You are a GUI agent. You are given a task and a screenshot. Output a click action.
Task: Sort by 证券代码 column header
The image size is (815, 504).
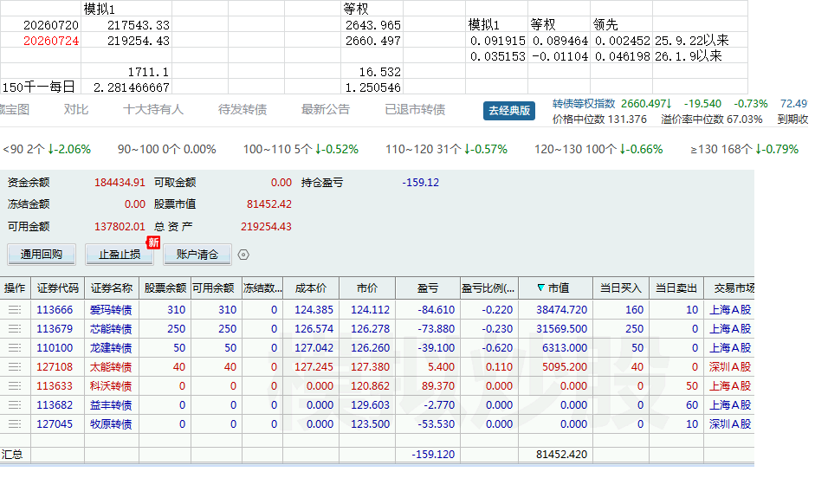pos(58,288)
